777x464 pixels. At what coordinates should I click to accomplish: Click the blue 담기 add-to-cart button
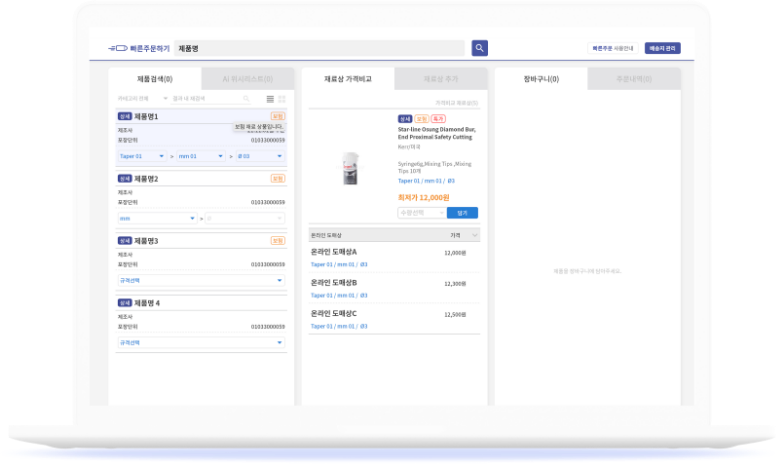[462, 213]
